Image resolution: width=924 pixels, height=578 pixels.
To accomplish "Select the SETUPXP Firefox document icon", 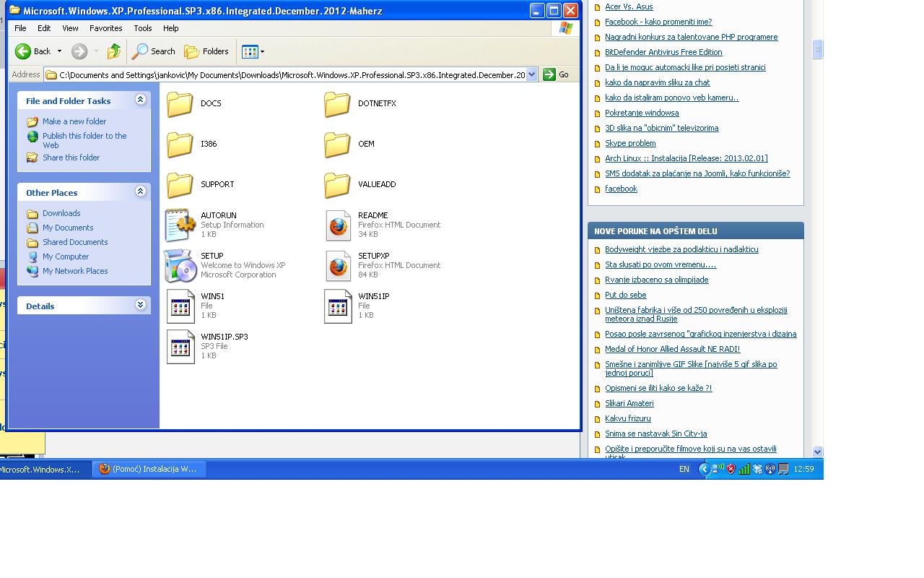I will (x=338, y=265).
